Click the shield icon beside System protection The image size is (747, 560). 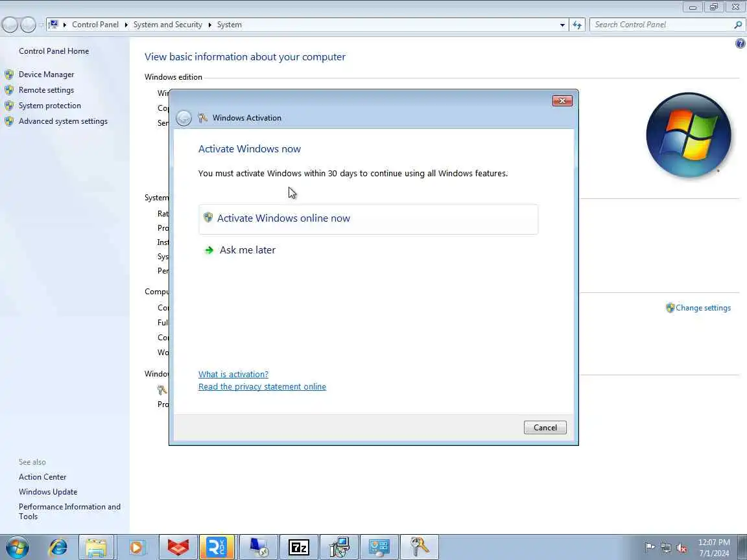coord(9,106)
